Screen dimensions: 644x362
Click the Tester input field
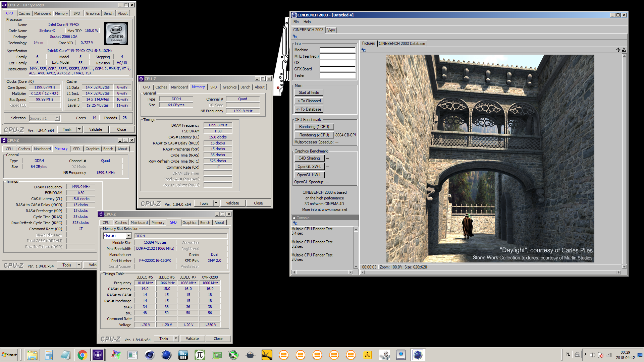click(337, 76)
